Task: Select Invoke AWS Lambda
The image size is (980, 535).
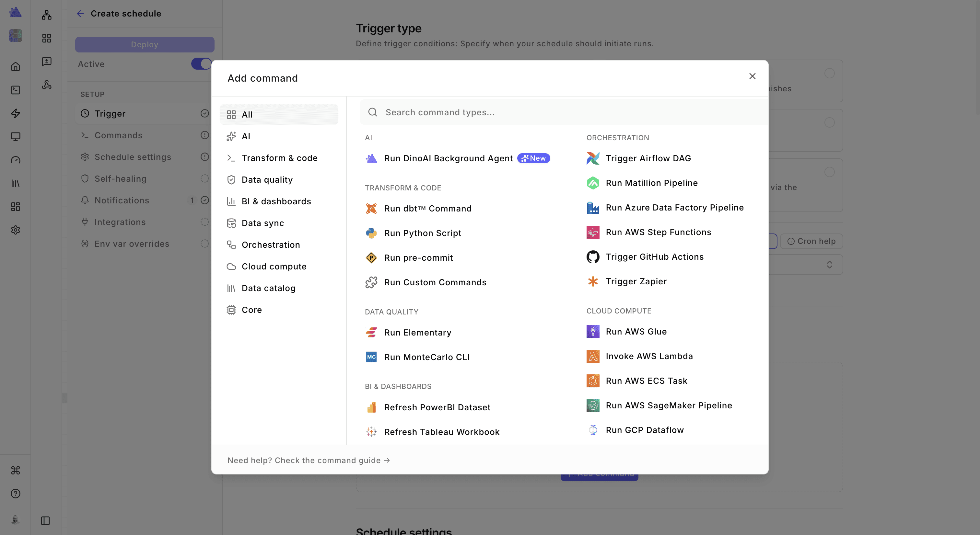Action: point(639,357)
